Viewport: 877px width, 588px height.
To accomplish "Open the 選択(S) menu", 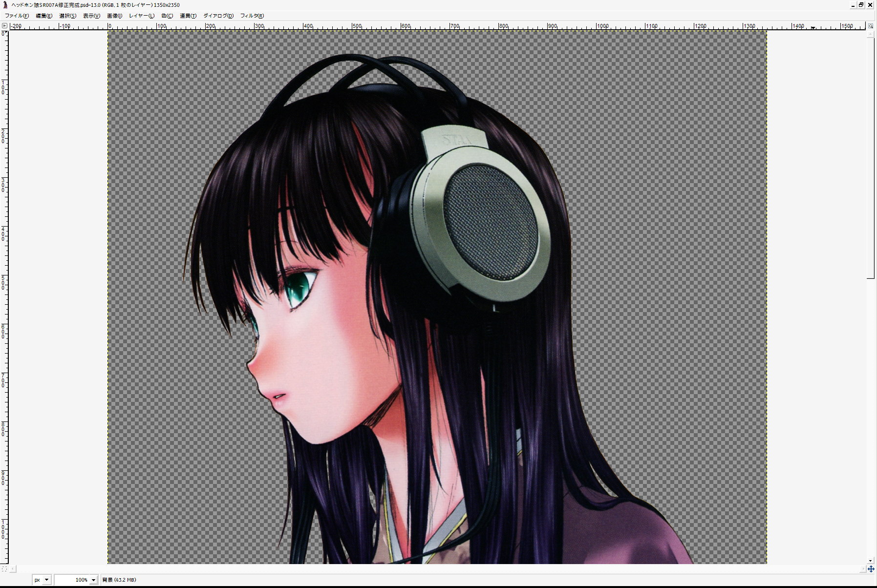I will tap(67, 16).
